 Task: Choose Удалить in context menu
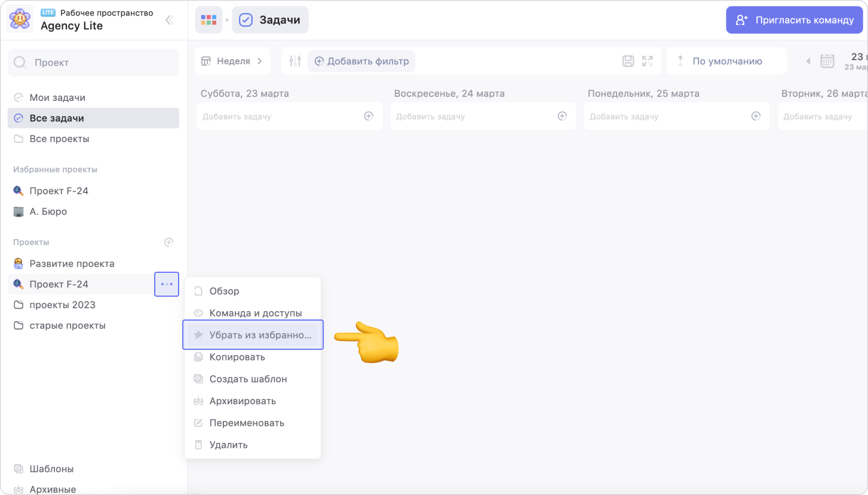253,445
